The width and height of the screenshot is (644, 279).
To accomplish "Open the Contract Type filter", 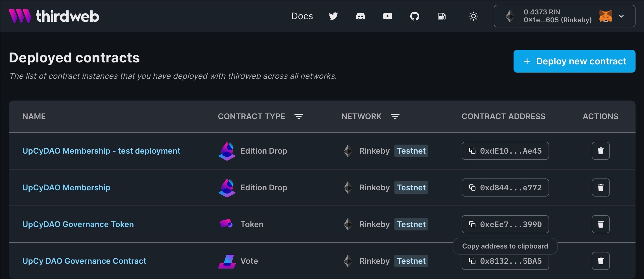I will (298, 116).
